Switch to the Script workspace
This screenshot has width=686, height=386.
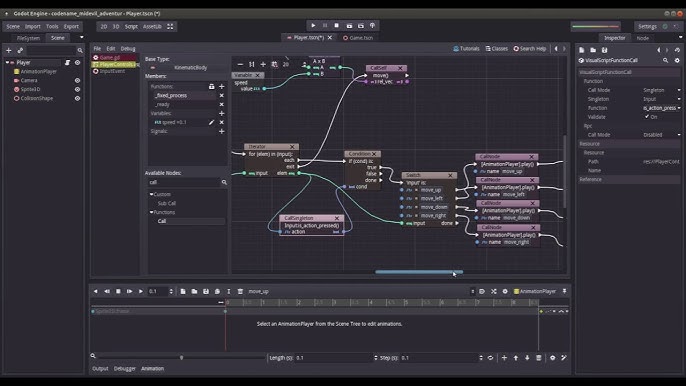click(x=131, y=27)
